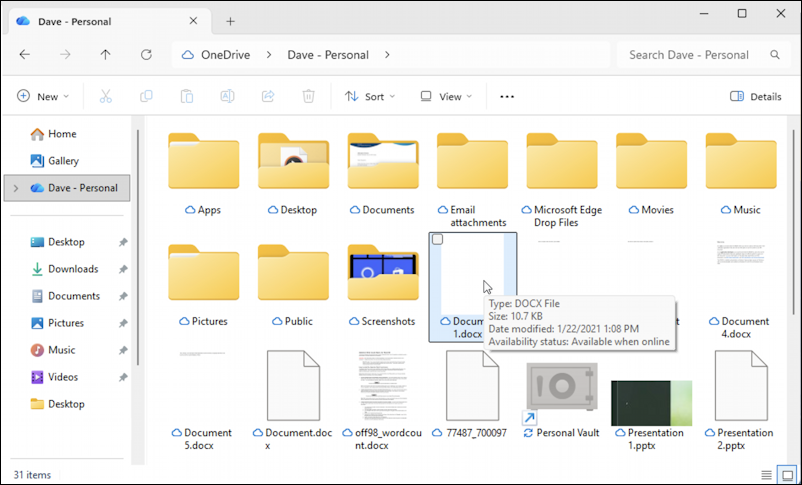Click the Paste clipboard icon
Image resolution: width=802 pixels, height=485 pixels.
[x=187, y=96]
